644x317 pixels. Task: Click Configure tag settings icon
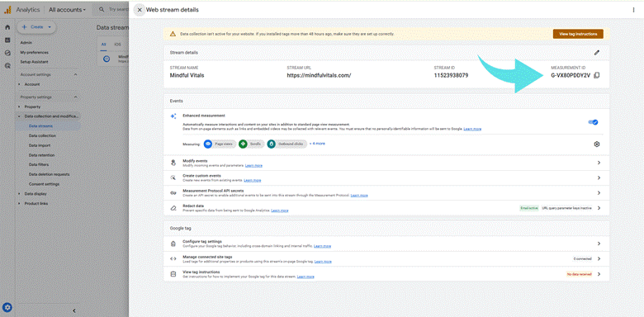(173, 244)
